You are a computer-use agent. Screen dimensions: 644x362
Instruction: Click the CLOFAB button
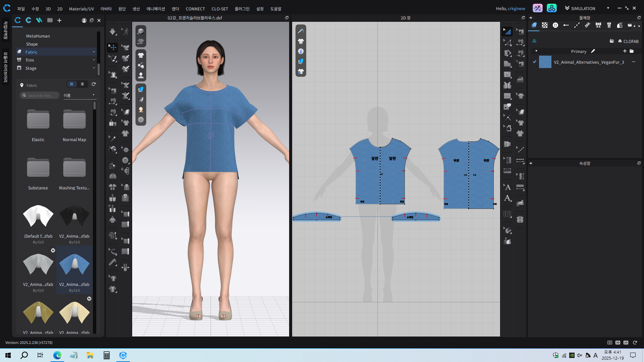click(x=628, y=41)
